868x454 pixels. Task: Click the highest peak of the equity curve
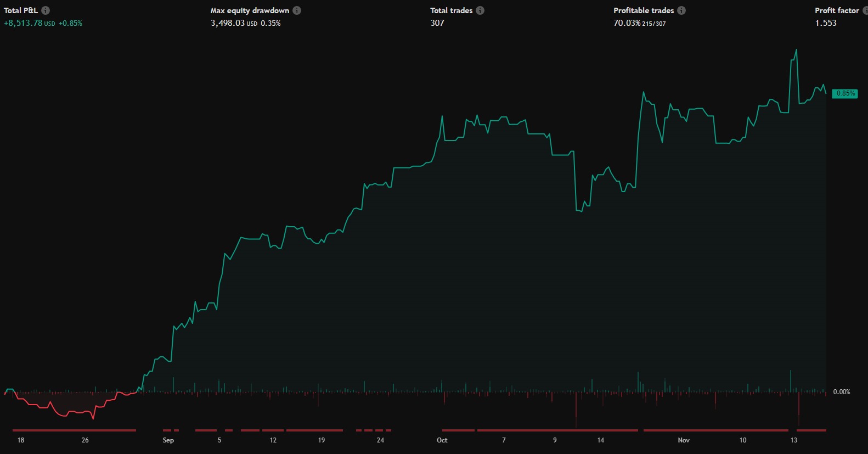click(796, 50)
